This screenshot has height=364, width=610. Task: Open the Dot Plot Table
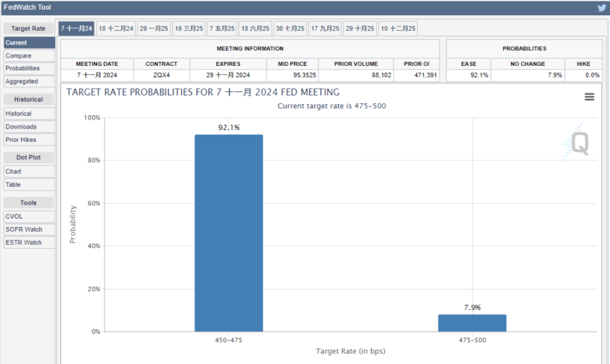(29, 185)
